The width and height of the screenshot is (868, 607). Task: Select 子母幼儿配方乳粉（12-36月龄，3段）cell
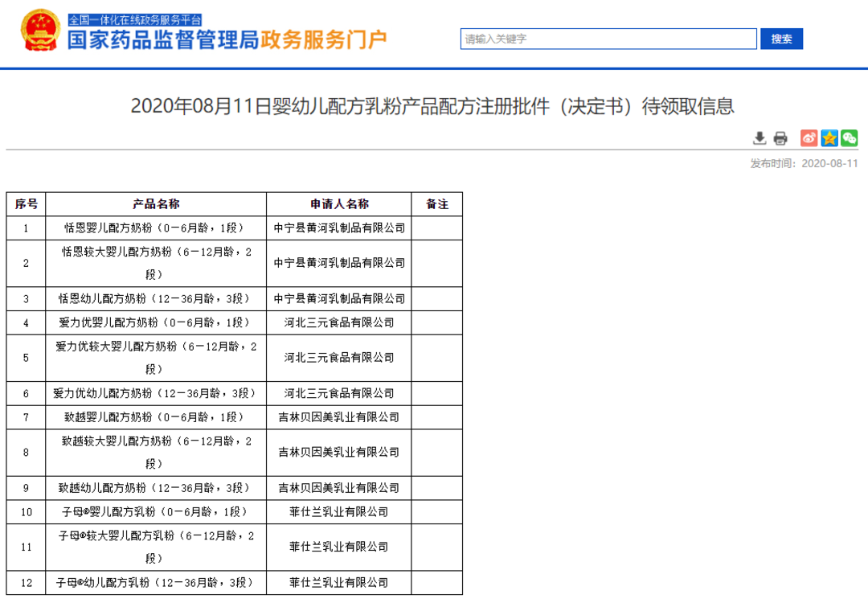pos(156,583)
